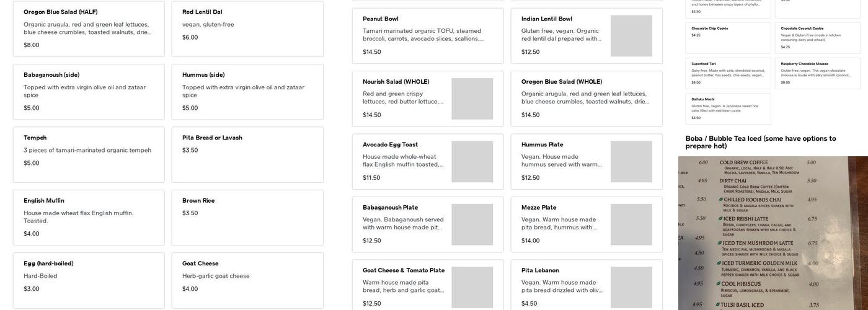Click the Boba tea menu photo

pos(773,232)
